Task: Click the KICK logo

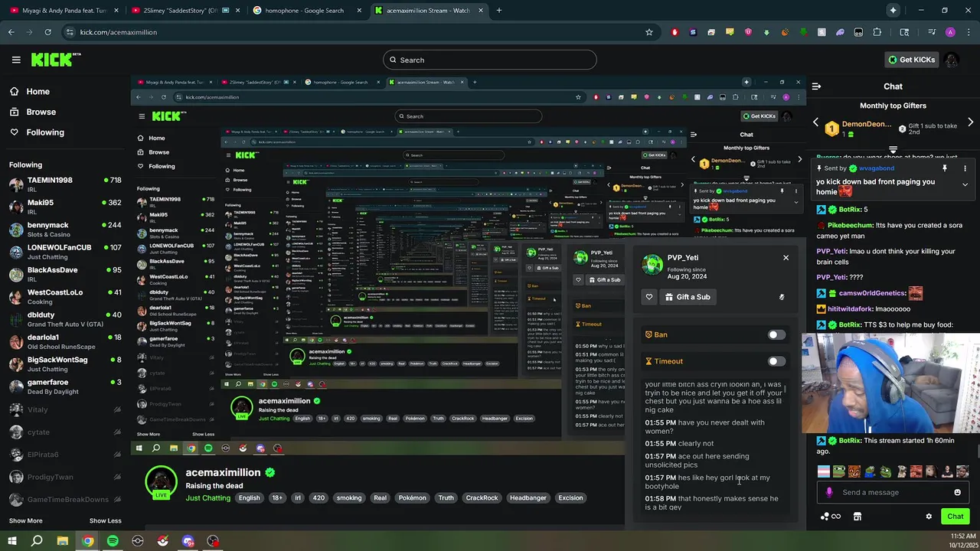Action: click(55, 60)
